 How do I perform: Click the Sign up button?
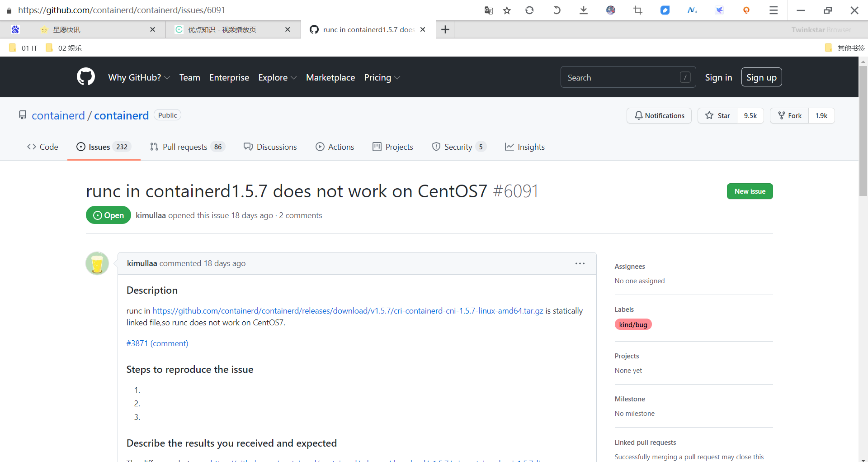coord(761,77)
